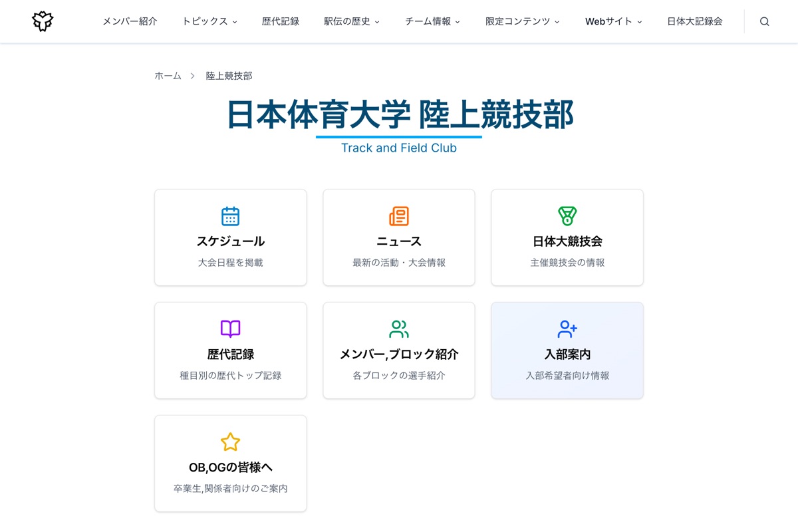Click the 日本体育大学 陸上競技部 heading
The image size is (798, 532).
click(399, 114)
